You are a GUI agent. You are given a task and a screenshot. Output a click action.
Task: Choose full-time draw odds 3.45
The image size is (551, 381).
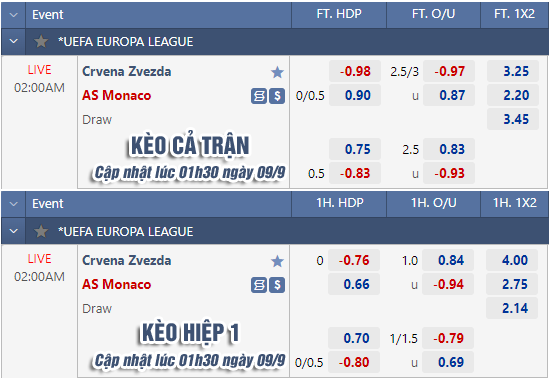[513, 119]
